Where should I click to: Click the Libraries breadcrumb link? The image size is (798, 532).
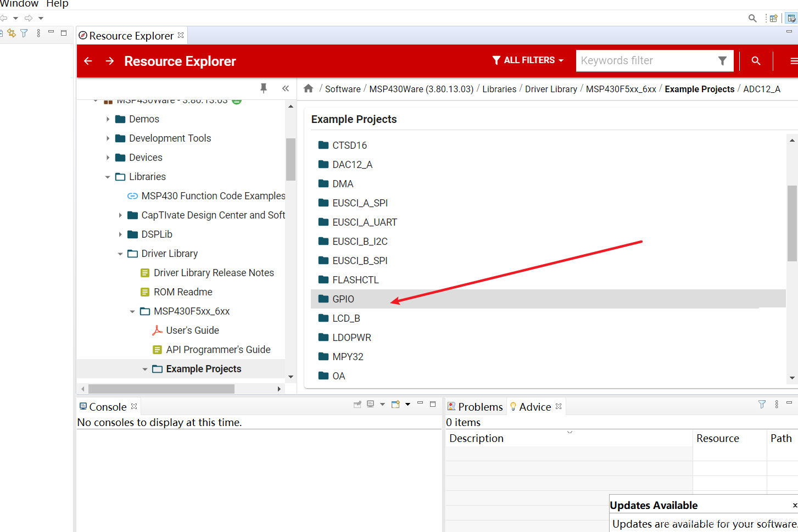499,89
